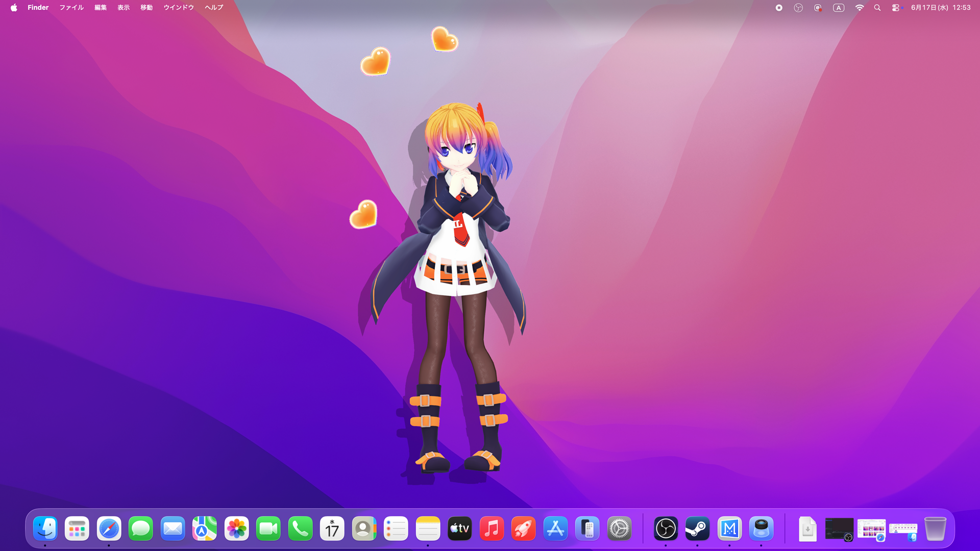
Task: Open the blue loupe lens app icon
Action: [761, 529]
